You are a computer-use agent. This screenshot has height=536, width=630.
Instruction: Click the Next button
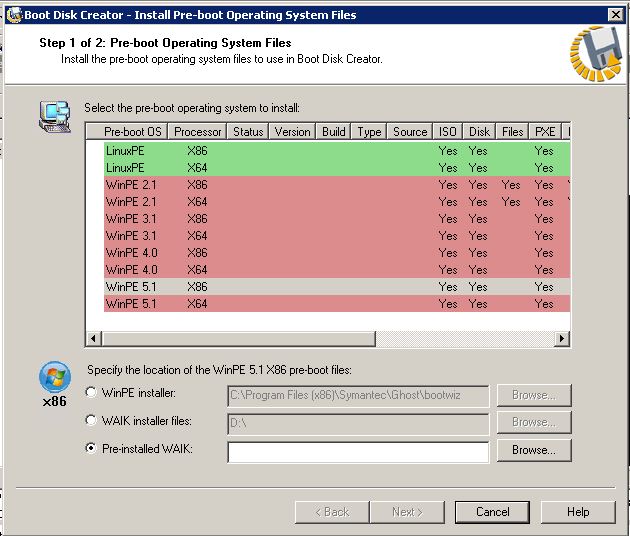tap(407, 512)
